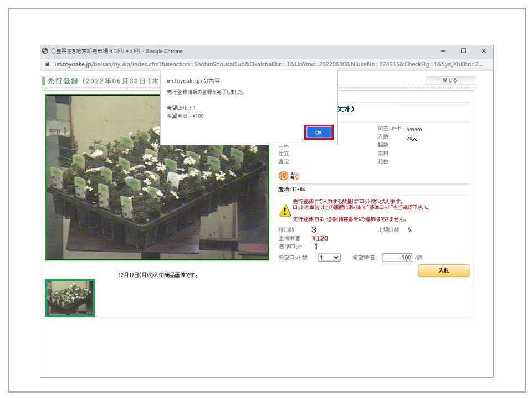Open the 希望ロット数 dropdown
Screen dimensions: 532x399
pyautogui.click(x=329, y=258)
